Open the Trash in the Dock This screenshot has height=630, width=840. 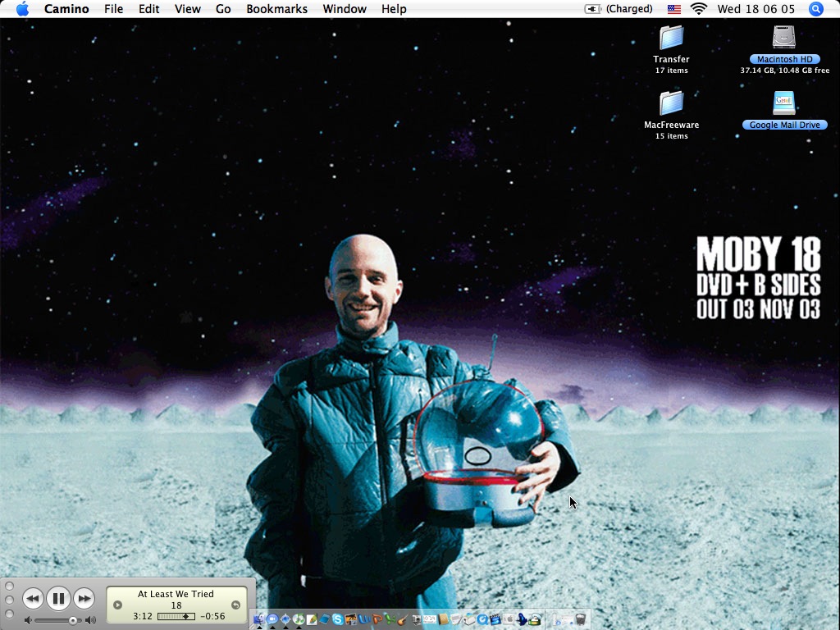click(580, 619)
